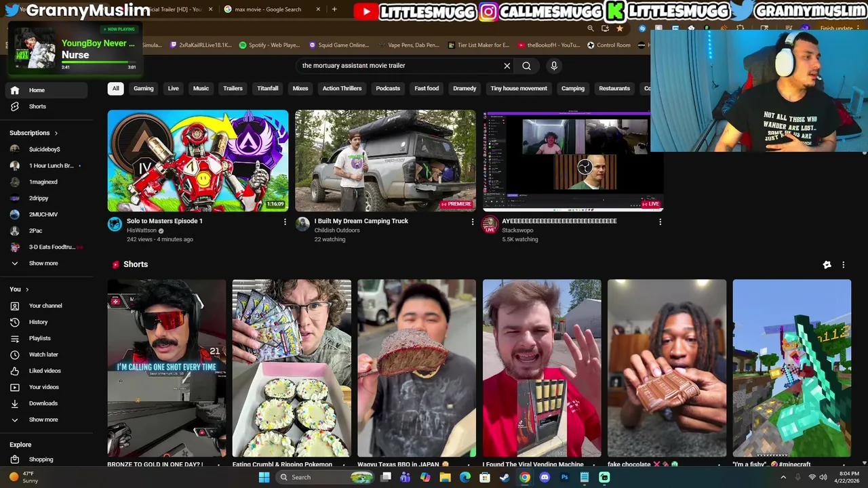Viewport: 868px width, 488px height.
Task: Open 1maginexd subscription channel
Action: pyautogui.click(x=45, y=182)
